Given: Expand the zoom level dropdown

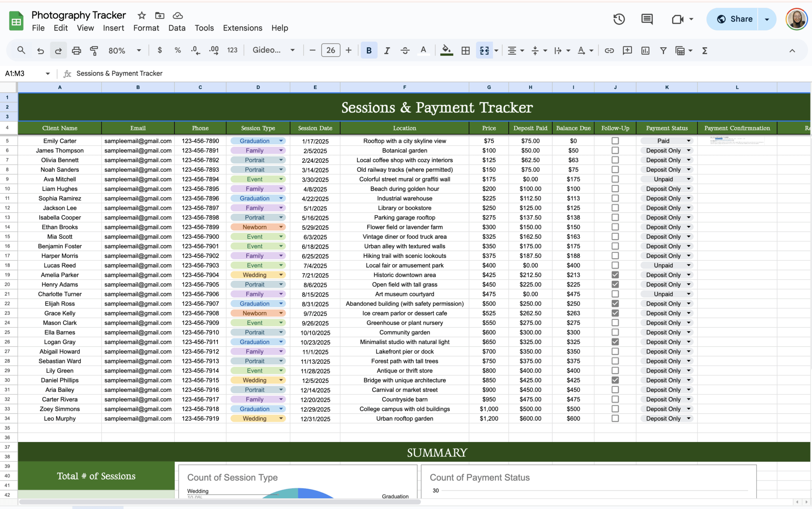Looking at the screenshot, I should click(139, 50).
